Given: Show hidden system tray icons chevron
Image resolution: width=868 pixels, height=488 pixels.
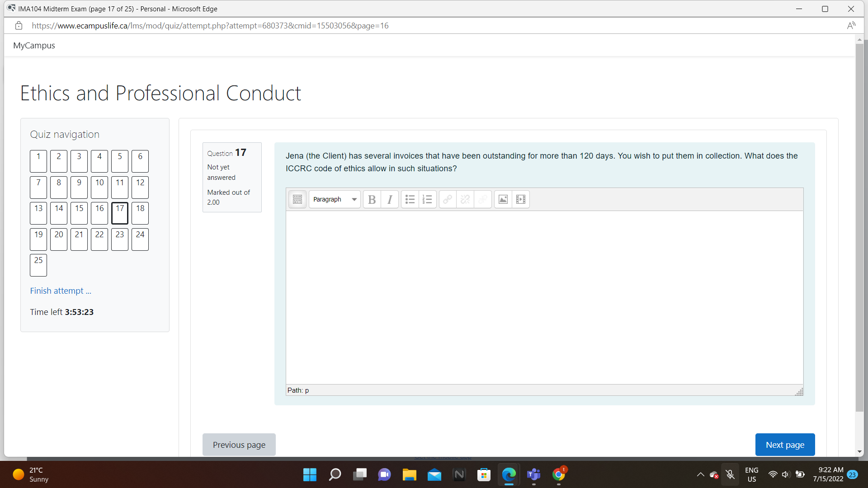Looking at the screenshot, I should (700, 474).
